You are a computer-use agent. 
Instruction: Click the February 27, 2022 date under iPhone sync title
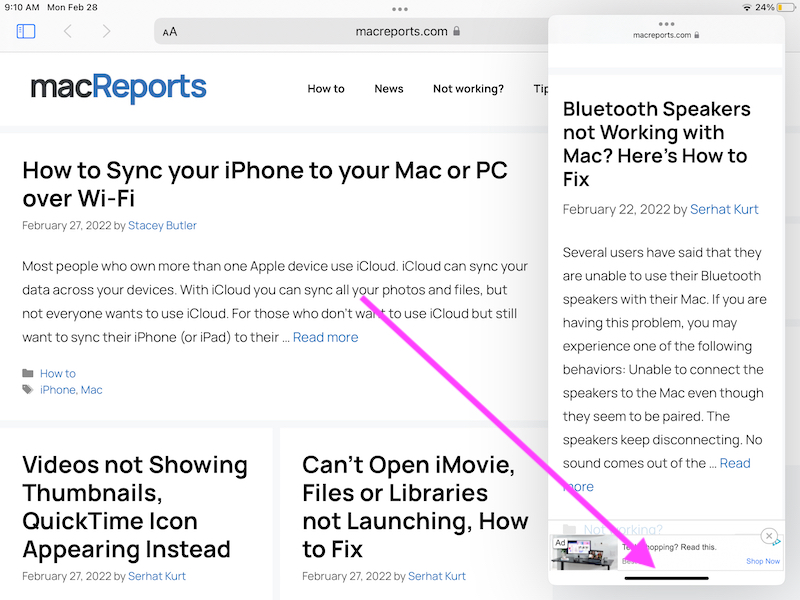pos(66,226)
